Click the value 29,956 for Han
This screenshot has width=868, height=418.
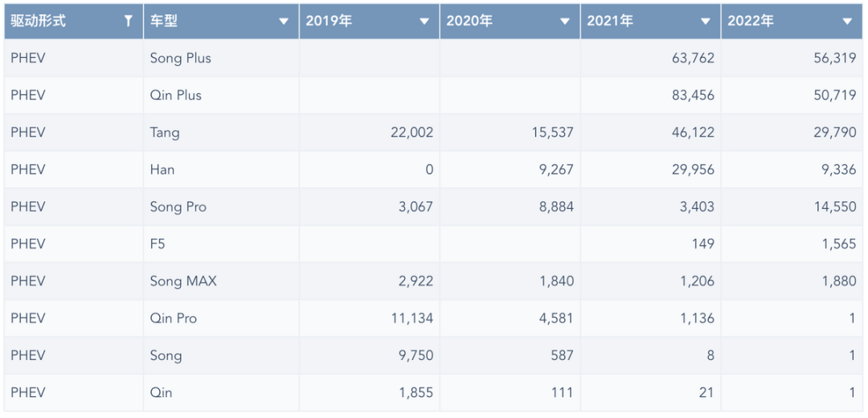(x=691, y=170)
